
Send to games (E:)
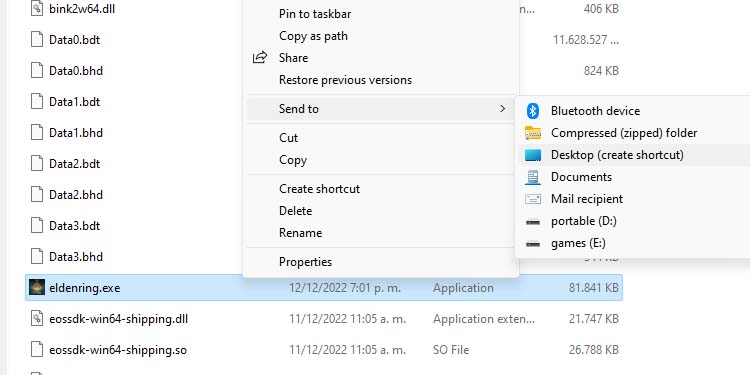(x=578, y=243)
